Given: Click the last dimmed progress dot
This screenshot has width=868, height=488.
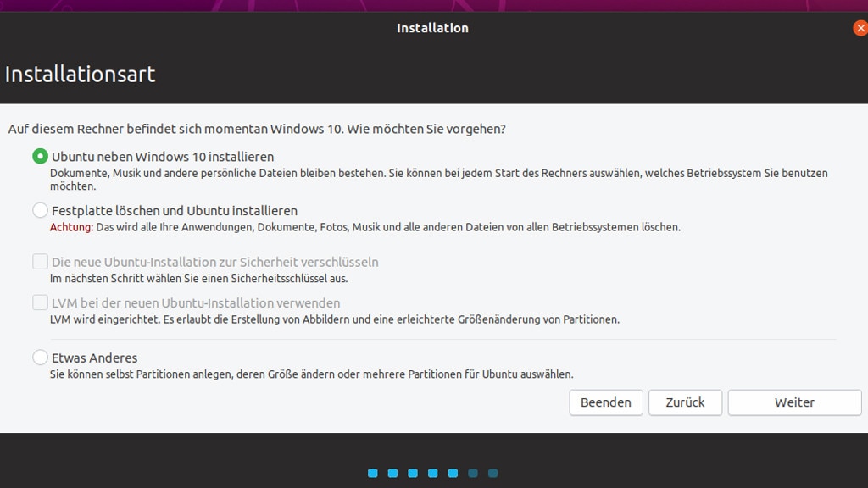Looking at the screenshot, I should pos(492,473).
